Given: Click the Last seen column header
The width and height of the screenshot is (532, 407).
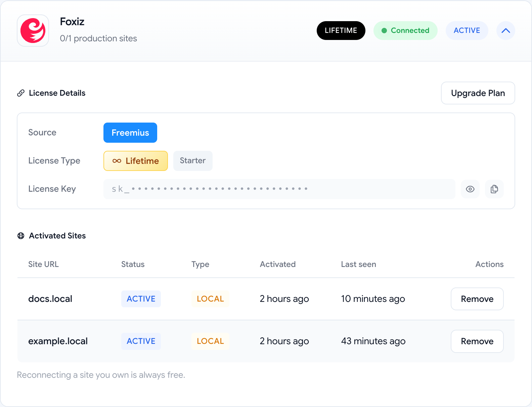Looking at the screenshot, I should point(359,264).
